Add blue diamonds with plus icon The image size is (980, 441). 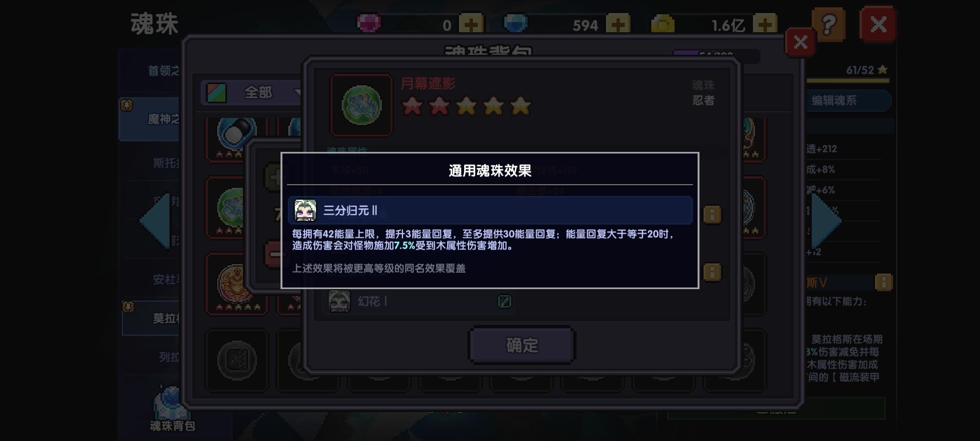618,24
